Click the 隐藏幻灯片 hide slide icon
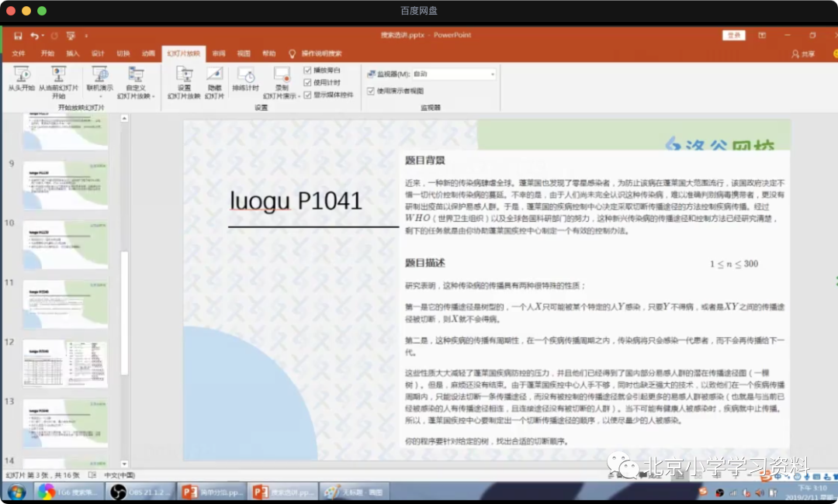Screen dimensions: 838x504 214,74
